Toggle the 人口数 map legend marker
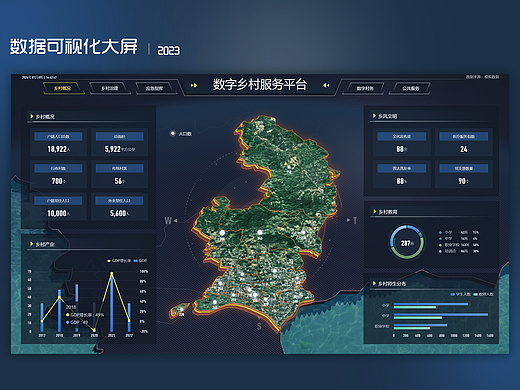Image resolution: width=520 pixels, height=390 pixels. pyautogui.click(x=173, y=134)
